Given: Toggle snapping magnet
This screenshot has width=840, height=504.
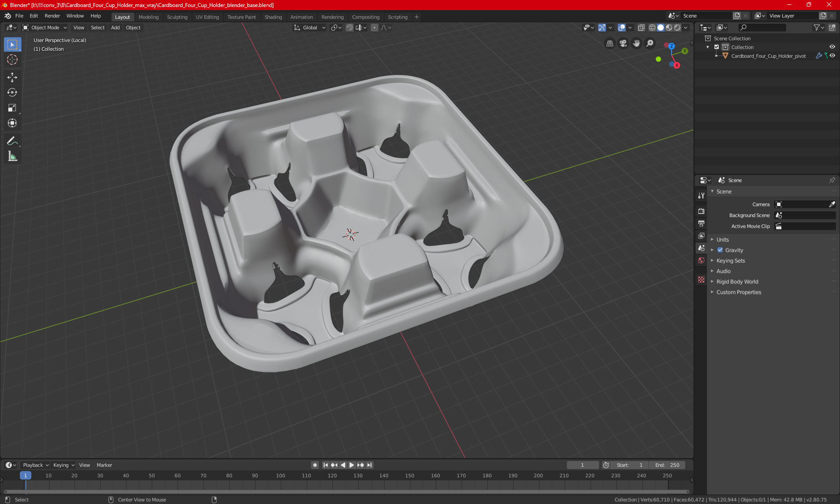Looking at the screenshot, I should pos(350,28).
